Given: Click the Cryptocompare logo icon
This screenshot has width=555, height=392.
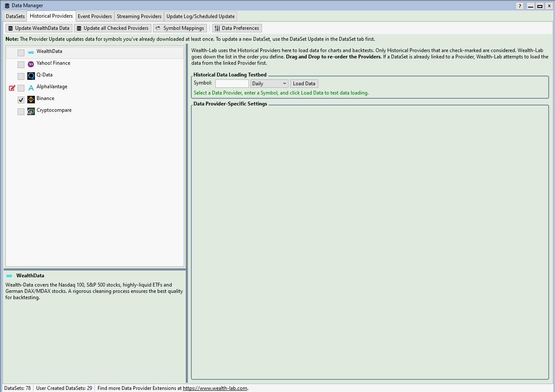Looking at the screenshot, I should point(31,111).
